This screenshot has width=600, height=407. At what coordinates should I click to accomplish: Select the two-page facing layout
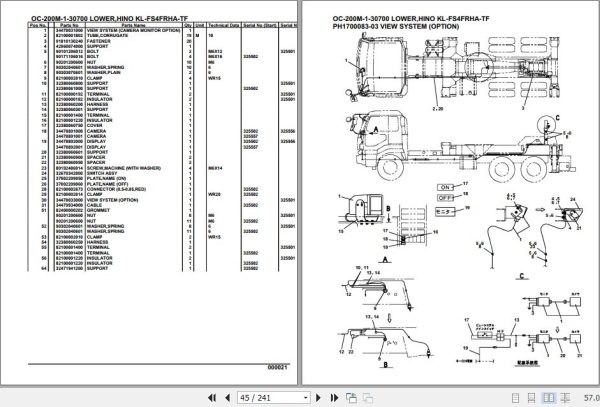[x=548, y=398]
